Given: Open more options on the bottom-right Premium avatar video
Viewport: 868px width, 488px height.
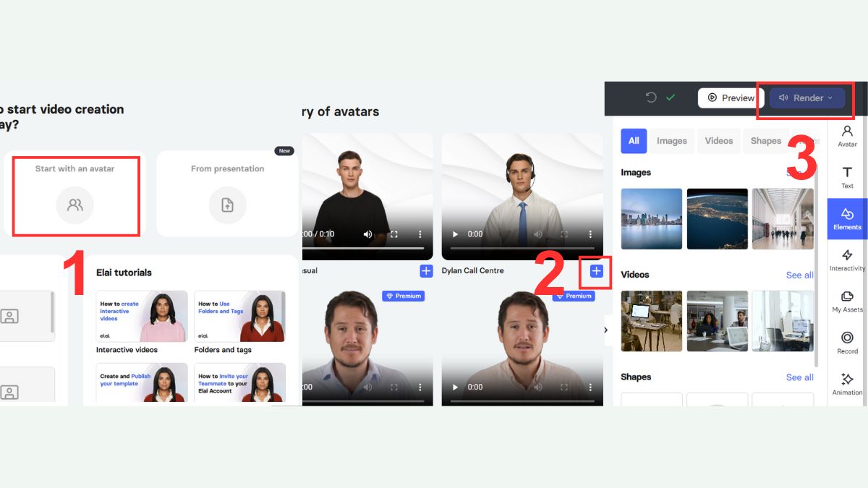Looking at the screenshot, I should tap(590, 387).
